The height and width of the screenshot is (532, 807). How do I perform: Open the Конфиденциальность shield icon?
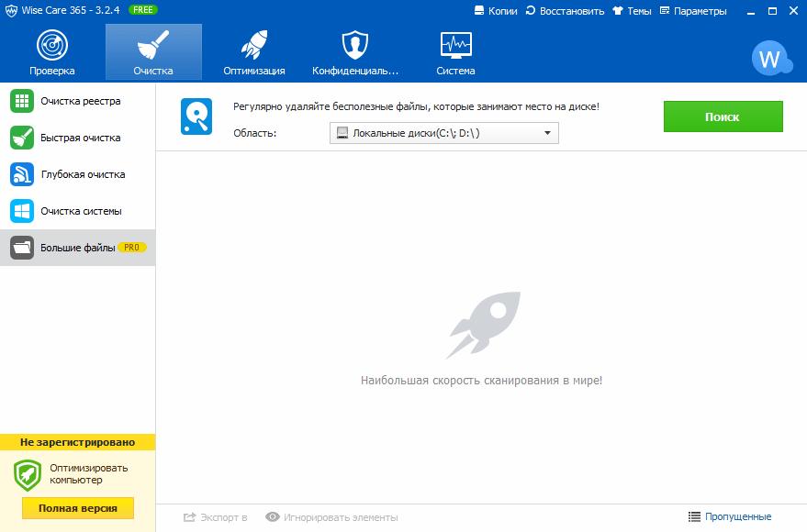(355, 45)
